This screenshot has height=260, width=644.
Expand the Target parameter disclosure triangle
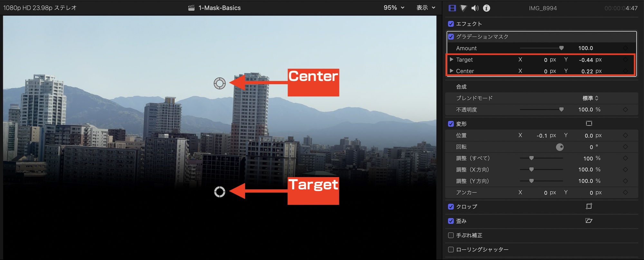[451, 60]
